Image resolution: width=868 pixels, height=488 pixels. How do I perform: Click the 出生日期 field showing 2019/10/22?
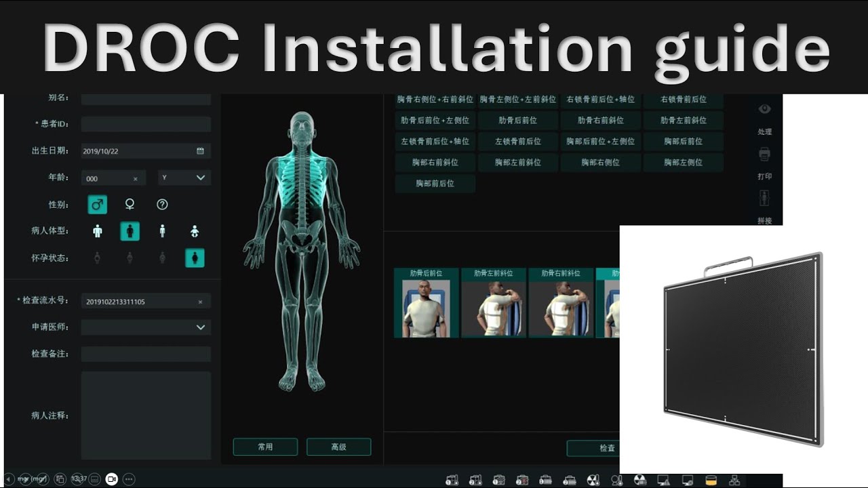click(x=146, y=151)
